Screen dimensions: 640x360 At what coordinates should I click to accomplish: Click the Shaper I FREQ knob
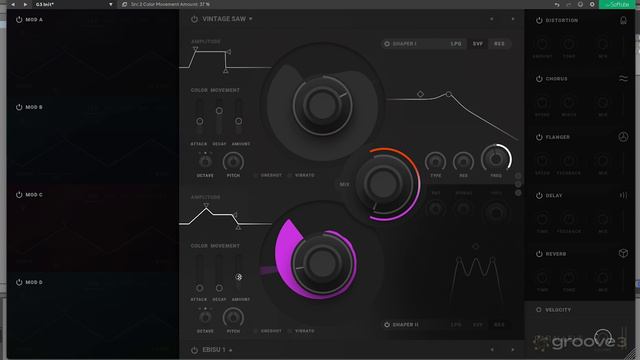[x=496, y=159]
